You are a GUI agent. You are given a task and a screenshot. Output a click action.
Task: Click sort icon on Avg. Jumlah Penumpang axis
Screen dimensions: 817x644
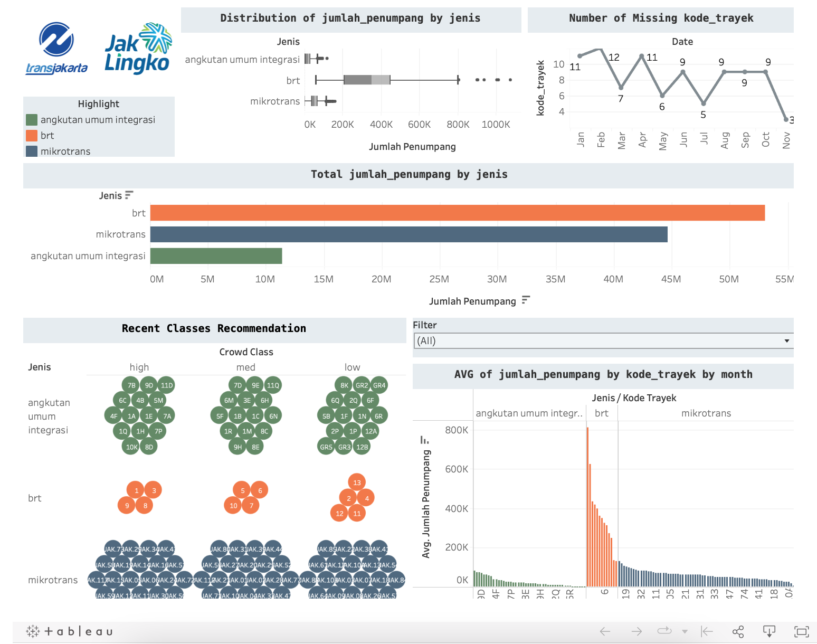pyautogui.click(x=424, y=440)
